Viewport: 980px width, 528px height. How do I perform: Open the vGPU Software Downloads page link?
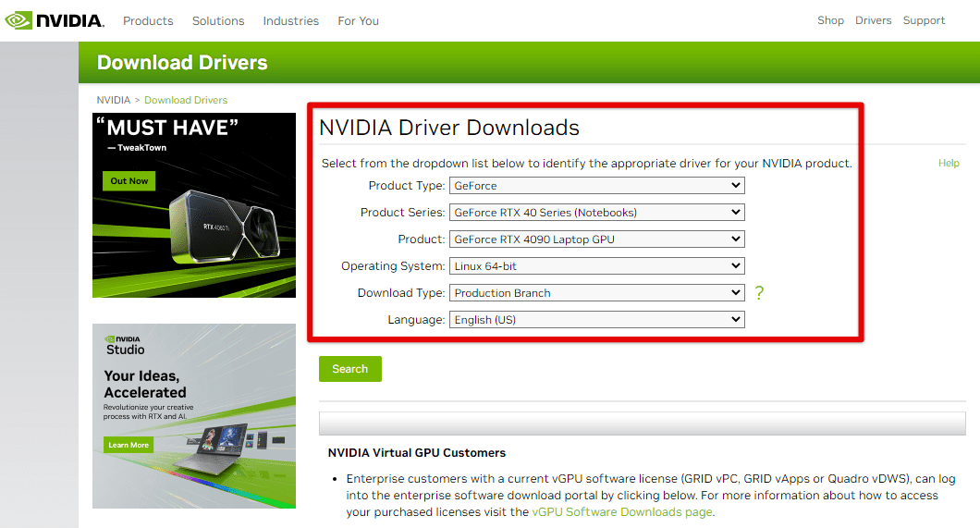pyautogui.click(x=622, y=511)
